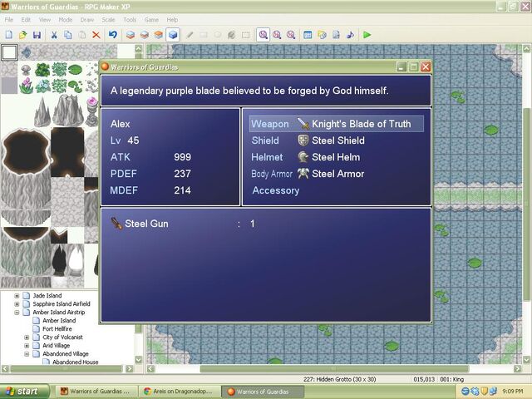The width and height of the screenshot is (532, 399).
Task: Expand the Sapphire Island Airfield node
Action: click(x=17, y=304)
